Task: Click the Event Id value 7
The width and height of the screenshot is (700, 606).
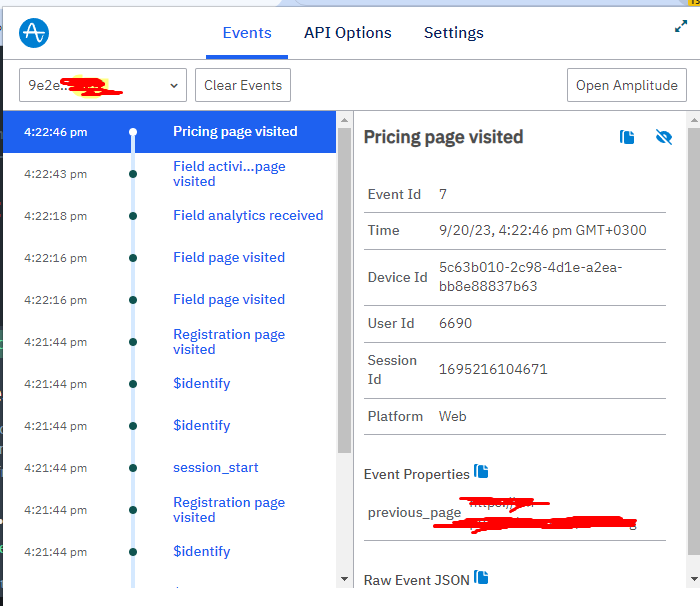Action: [x=442, y=194]
